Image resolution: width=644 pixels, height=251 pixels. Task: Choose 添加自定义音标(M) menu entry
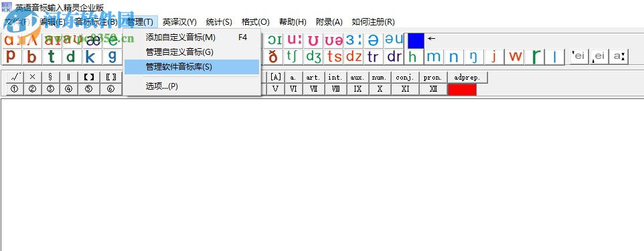(192, 37)
